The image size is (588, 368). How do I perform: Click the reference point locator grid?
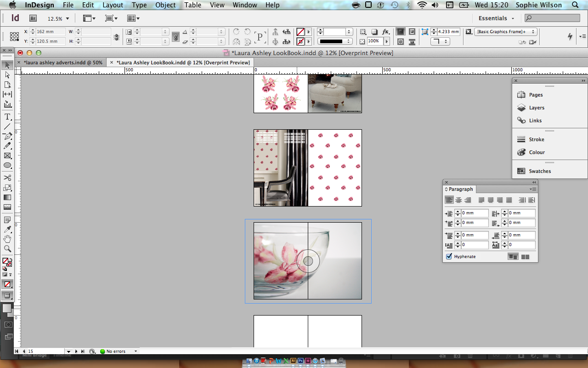tap(14, 36)
